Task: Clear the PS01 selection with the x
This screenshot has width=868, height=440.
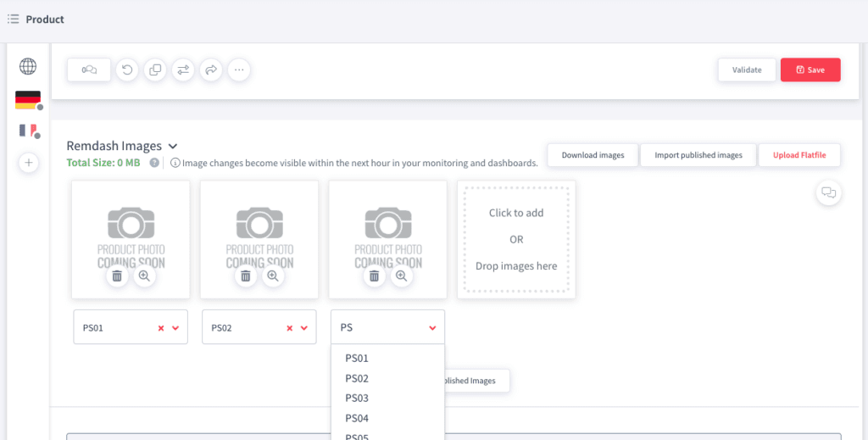Action: 161,328
